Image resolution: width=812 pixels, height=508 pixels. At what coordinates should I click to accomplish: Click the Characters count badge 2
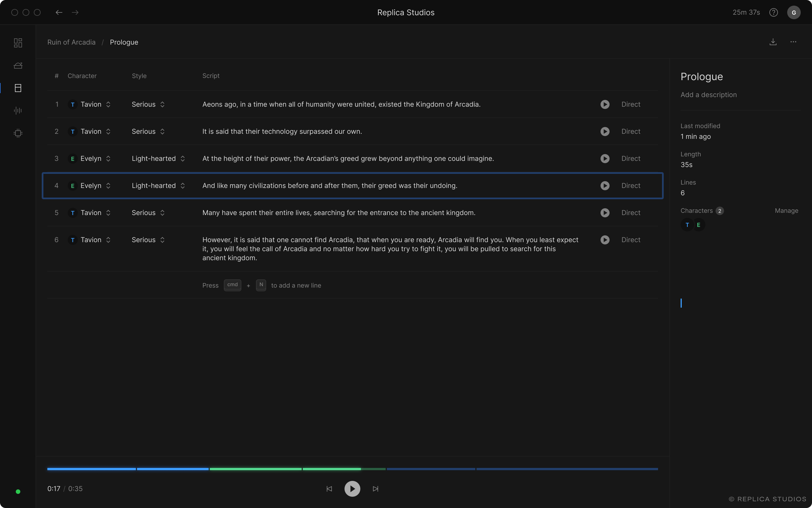pos(720,211)
